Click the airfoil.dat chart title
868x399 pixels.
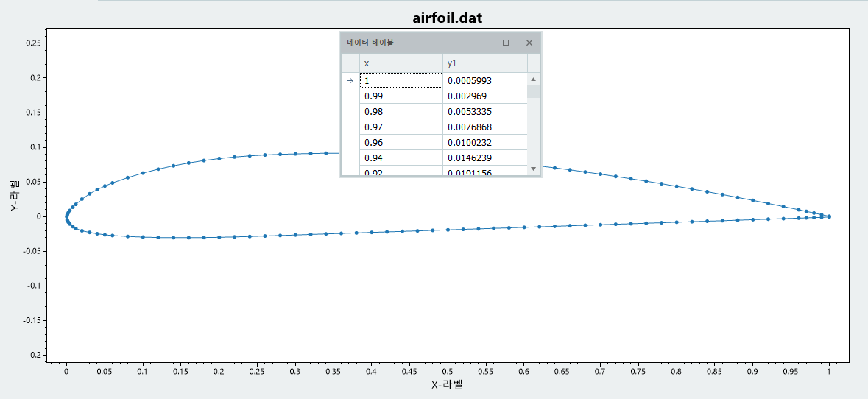pos(448,18)
